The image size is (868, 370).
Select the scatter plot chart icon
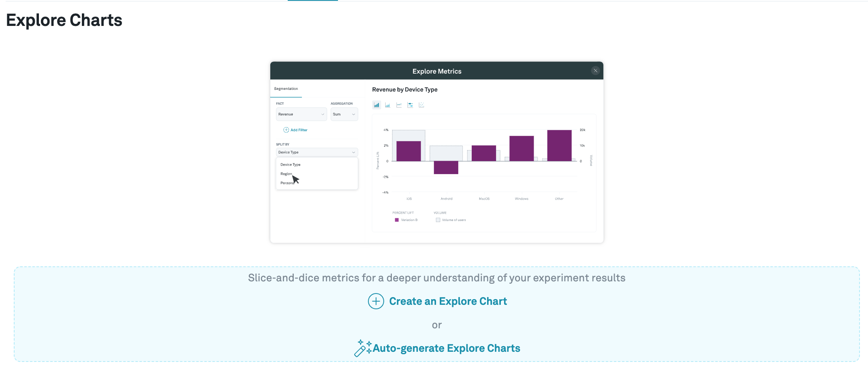[x=421, y=105]
